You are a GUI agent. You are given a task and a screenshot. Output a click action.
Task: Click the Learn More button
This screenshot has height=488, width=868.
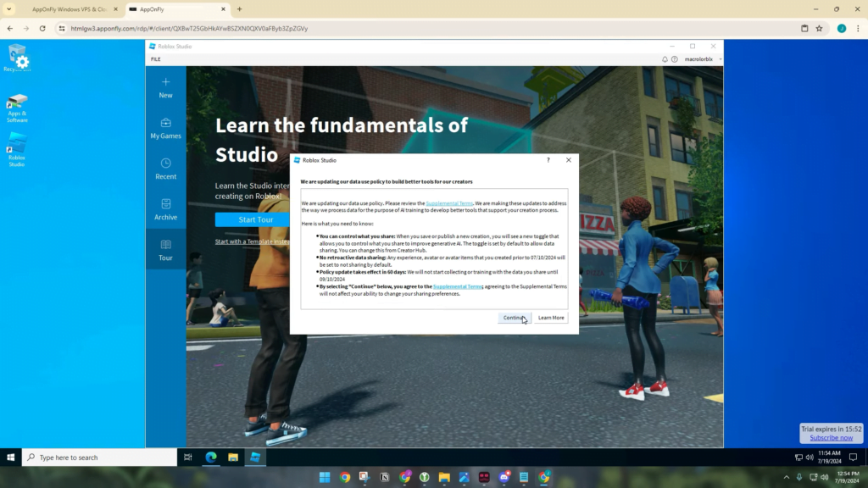[551, 318]
